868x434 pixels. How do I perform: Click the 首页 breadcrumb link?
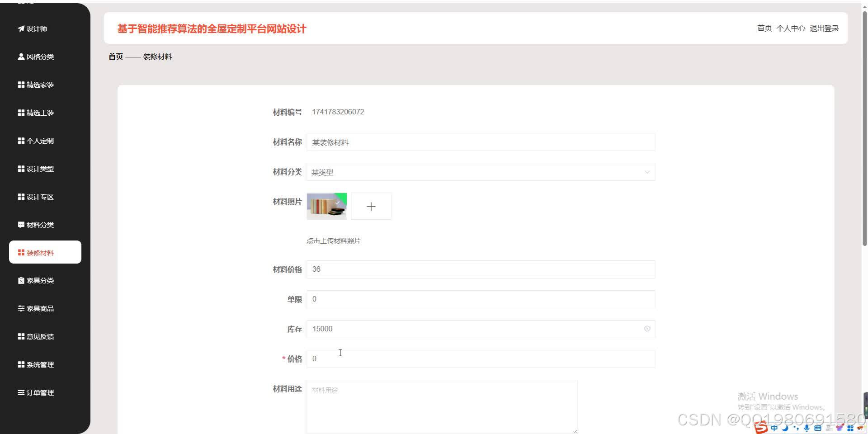pos(115,56)
